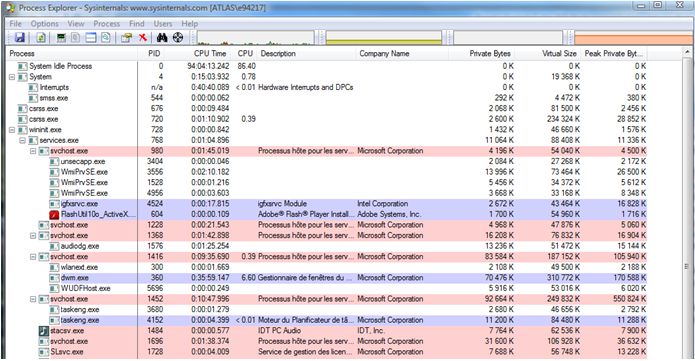
Task: Click the empty I/O history mini graph
Action: (508, 38)
